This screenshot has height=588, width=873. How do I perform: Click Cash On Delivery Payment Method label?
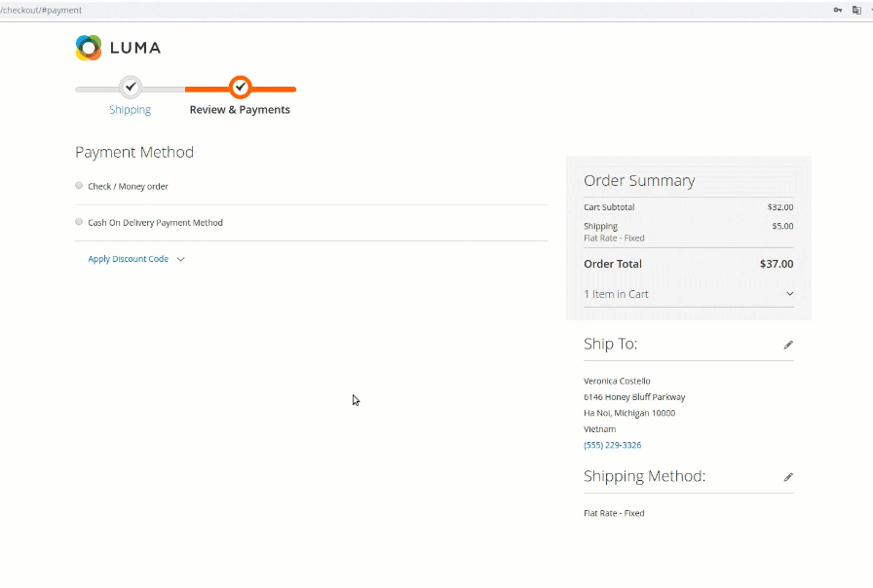(155, 223)
